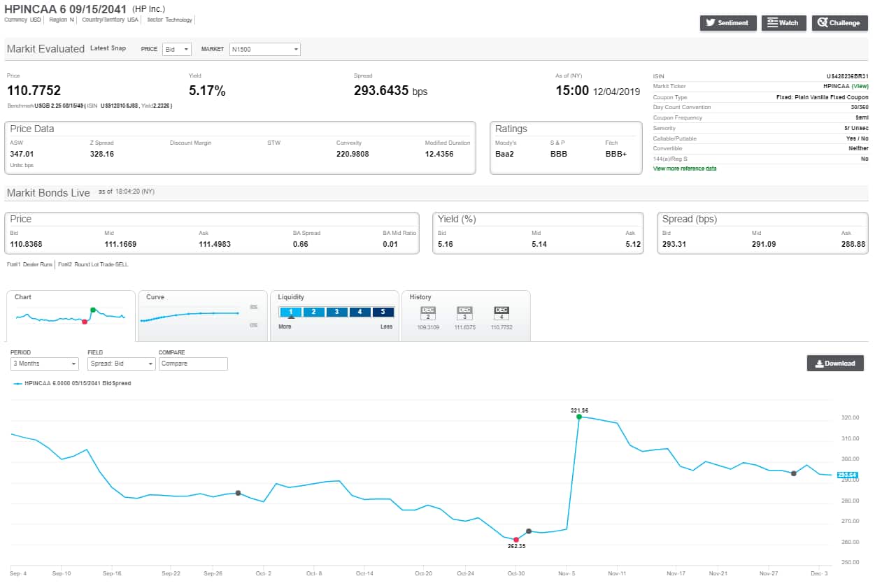Click the Challenge button label

pos(844,23)
